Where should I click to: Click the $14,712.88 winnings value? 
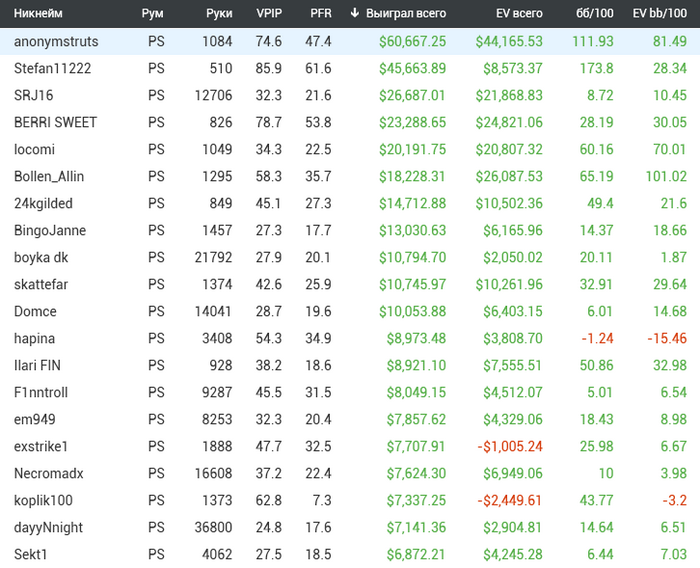412,203
